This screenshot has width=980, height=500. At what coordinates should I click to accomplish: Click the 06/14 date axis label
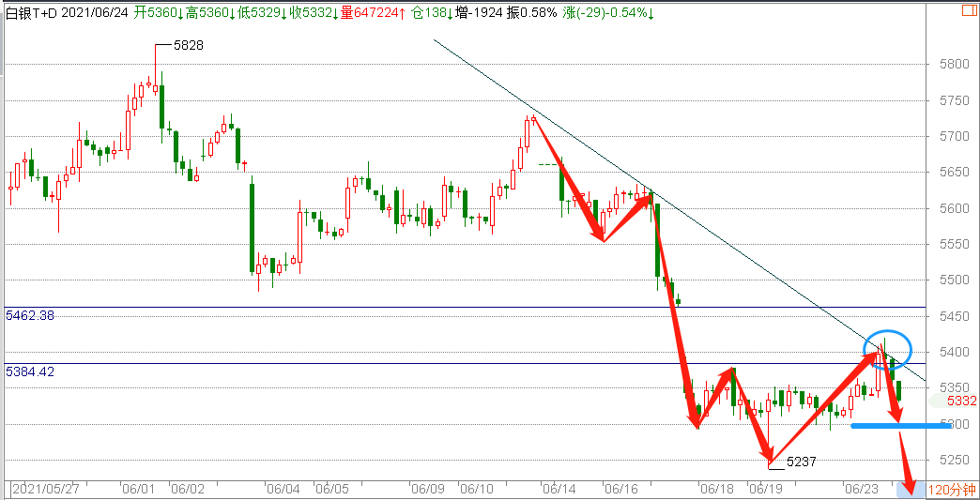click(x=559, y=489)
